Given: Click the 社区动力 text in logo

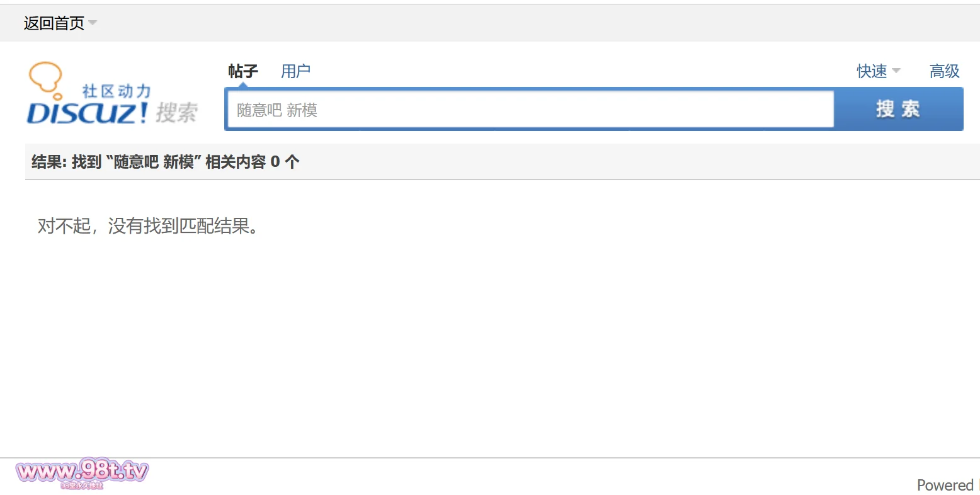Looking at the screenshot, I should [117, 91].
